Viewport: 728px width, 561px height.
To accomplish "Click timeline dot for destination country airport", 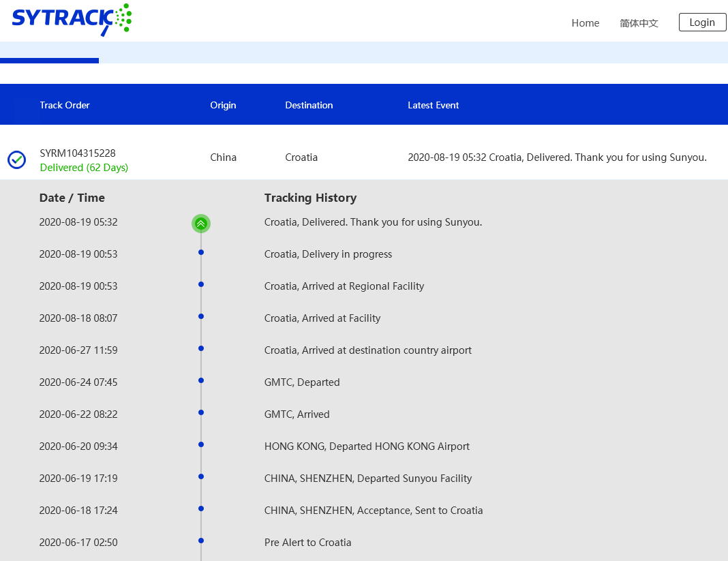I will pyautogui.click(x=201, y=348).
